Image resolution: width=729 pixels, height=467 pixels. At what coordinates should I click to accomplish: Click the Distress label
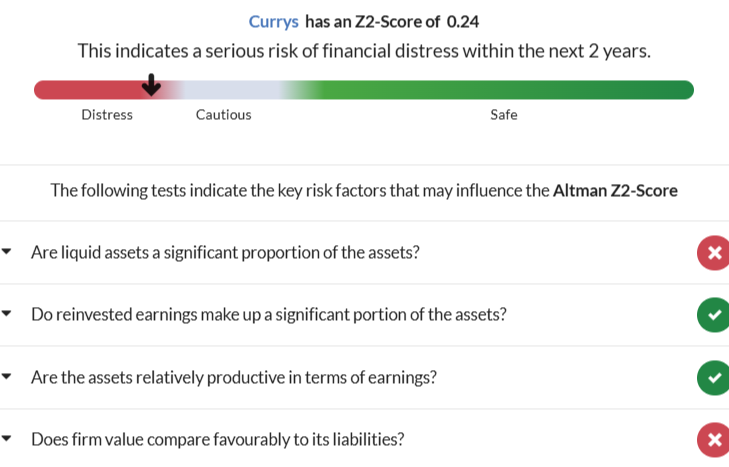[x=107, y=115]
